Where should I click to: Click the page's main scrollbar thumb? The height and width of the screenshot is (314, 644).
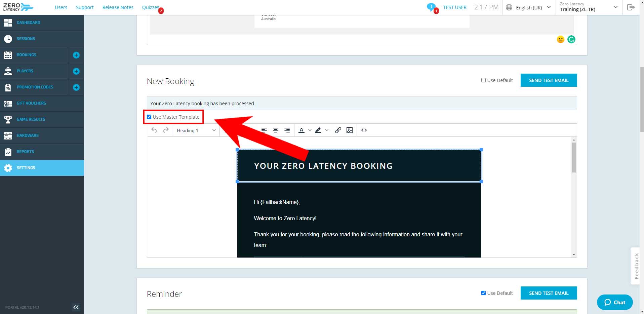pyautogui.click(x=642, y=99)
